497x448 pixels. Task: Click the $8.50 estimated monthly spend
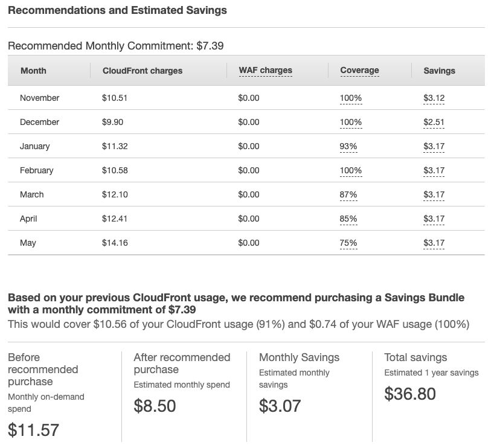tap(155, 406)
